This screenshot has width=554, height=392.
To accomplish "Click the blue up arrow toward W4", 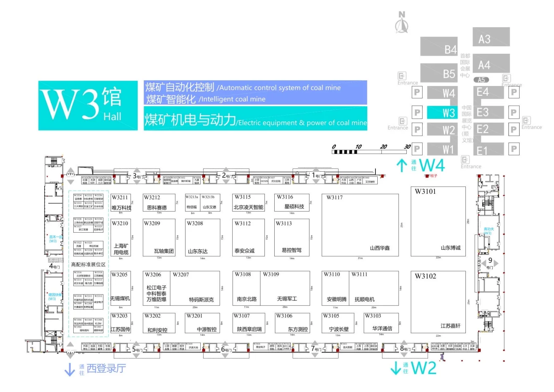I will tap(402, 165).
